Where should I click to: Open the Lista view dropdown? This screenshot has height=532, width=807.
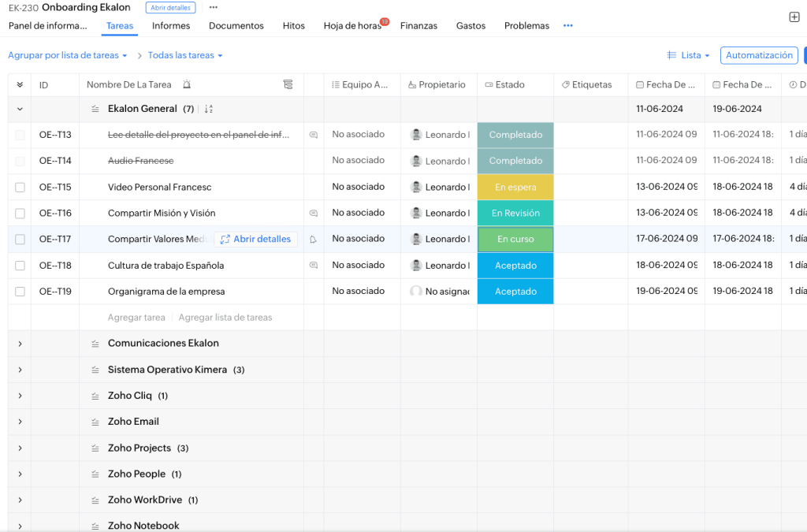[x=688, y=56]
